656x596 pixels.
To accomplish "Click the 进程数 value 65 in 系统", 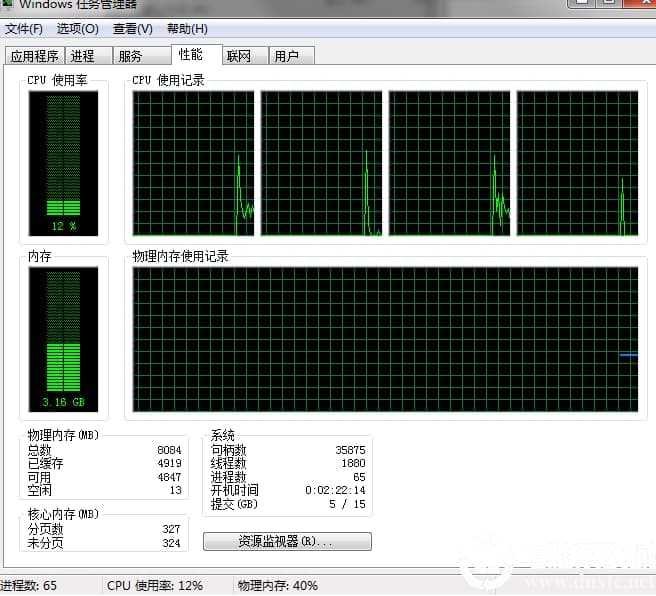I will click(359, 477).
